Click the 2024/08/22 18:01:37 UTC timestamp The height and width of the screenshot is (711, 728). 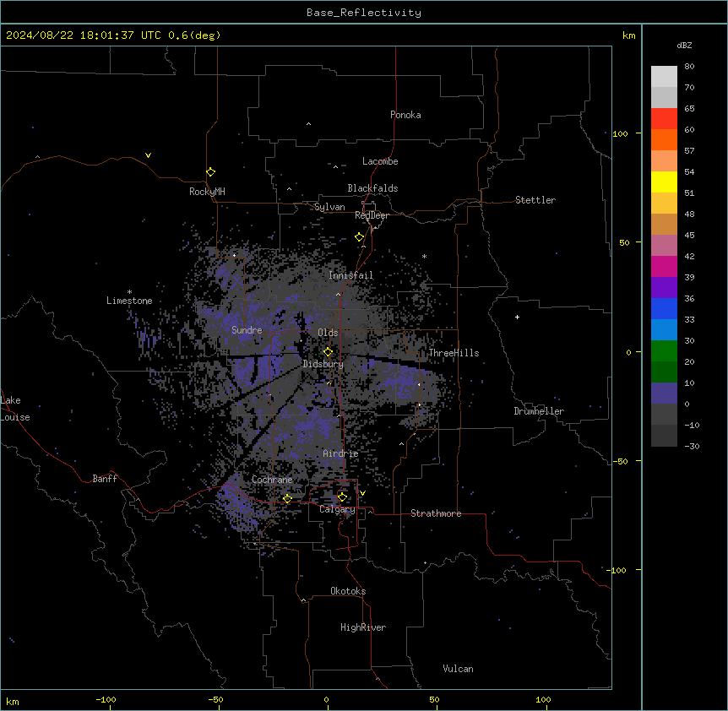coord(83,35)
